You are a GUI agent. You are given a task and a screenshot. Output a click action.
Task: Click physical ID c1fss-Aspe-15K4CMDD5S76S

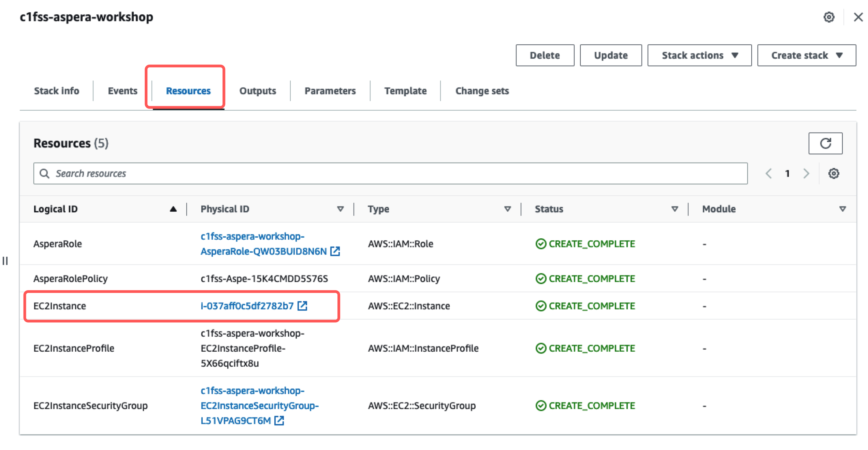[x=264, y=279]
